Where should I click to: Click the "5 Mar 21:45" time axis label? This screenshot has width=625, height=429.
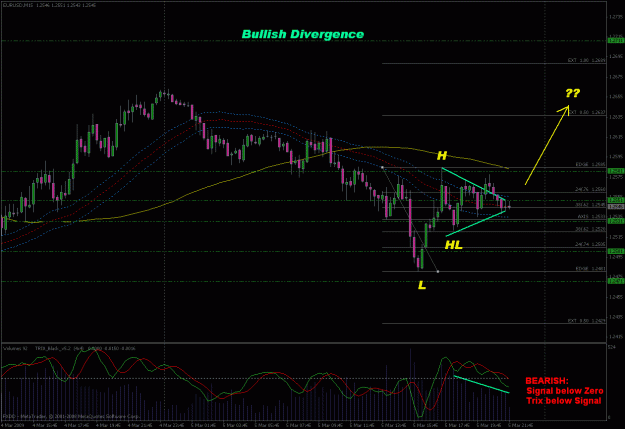tap(520, 425)
